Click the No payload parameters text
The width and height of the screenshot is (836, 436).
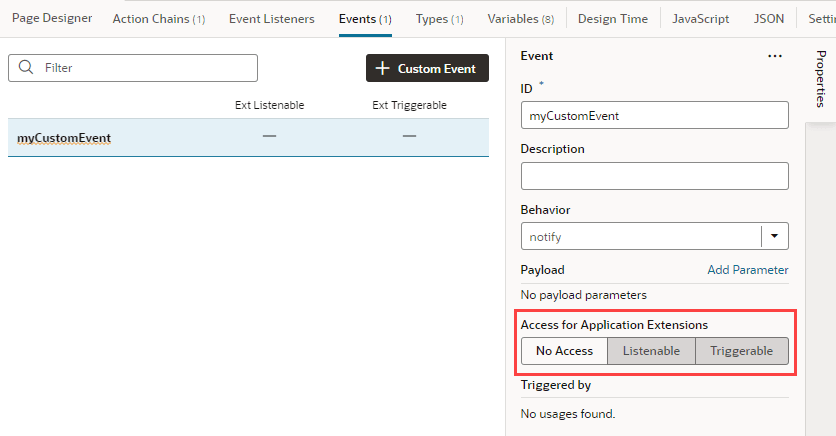click(583, 295)
